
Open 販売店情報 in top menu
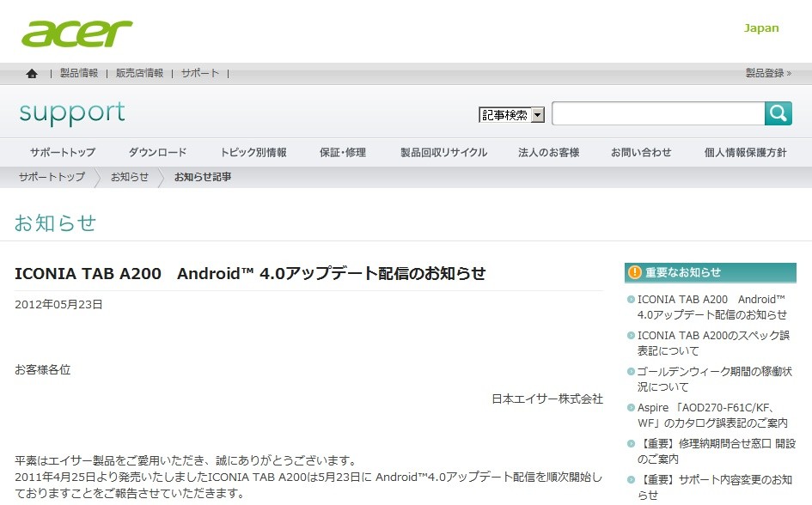click(139, 73)
